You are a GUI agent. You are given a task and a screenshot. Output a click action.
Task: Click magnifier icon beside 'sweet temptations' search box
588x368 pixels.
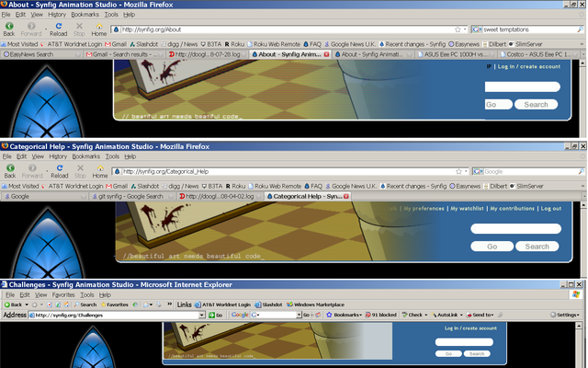(580, 29)
